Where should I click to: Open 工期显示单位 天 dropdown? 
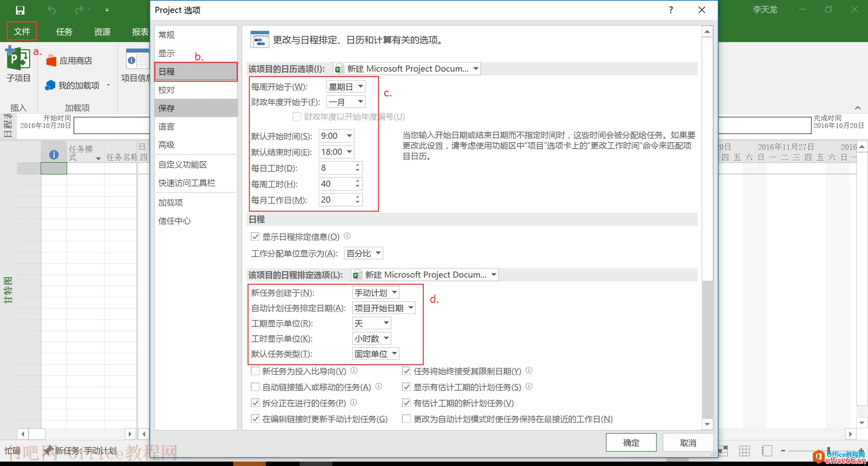(372, 323)
